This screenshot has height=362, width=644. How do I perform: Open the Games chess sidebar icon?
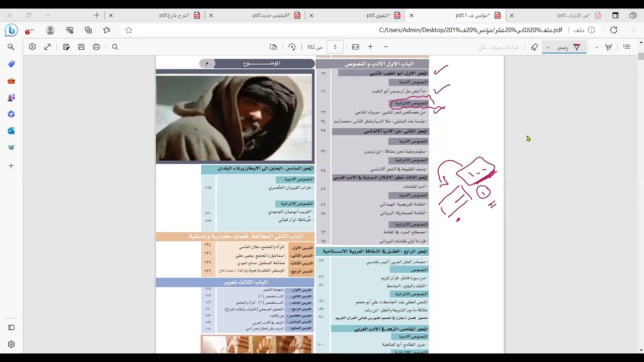point(11,98)
